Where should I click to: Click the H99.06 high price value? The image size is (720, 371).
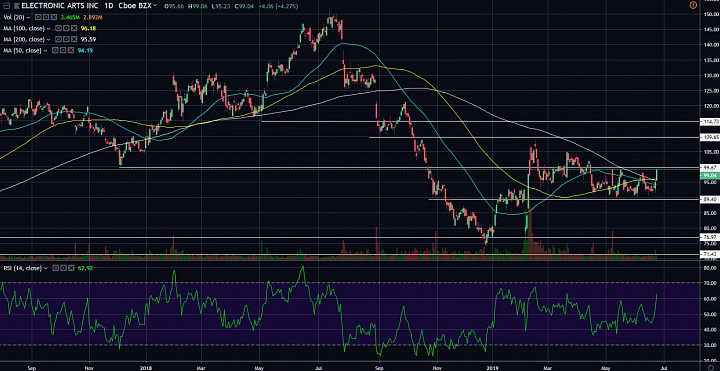click(197, 6)
